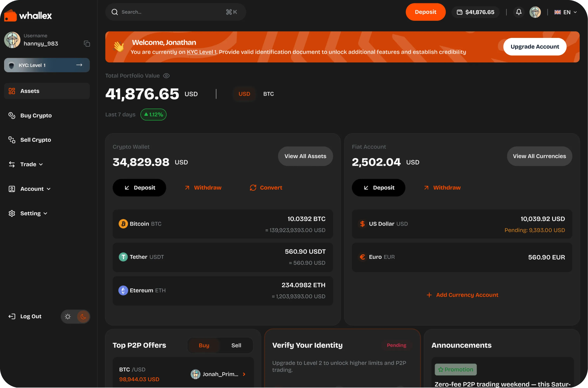Click the search magnifier icon
Screen dimensions: 588x388
point(114,12)
